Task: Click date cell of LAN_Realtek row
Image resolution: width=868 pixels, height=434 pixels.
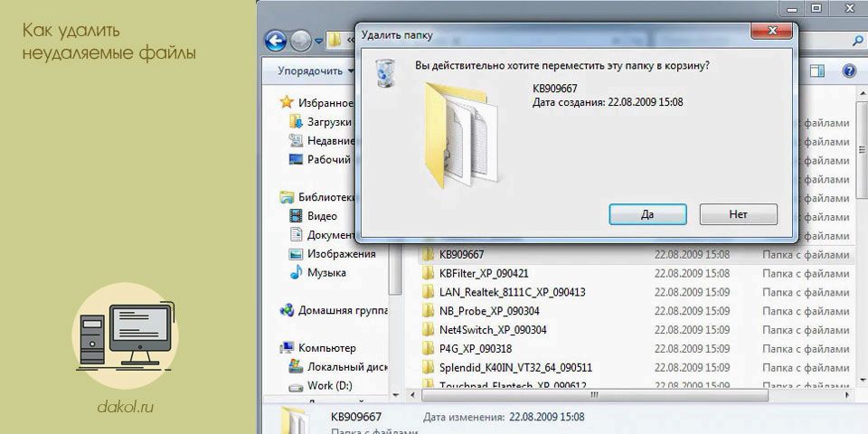Action: pyautogui.click(x=692, y=292)
